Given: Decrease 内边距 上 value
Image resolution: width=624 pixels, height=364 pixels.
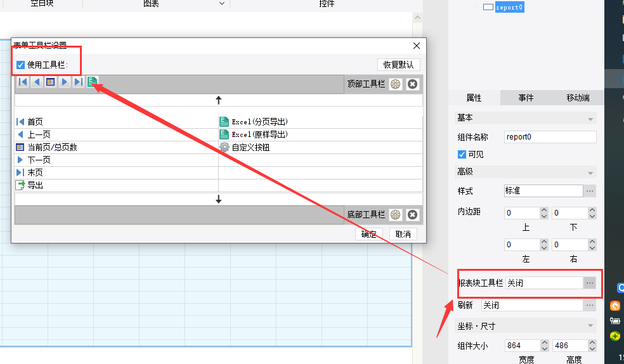Looking at the screenshot, I should pos(544,216).
